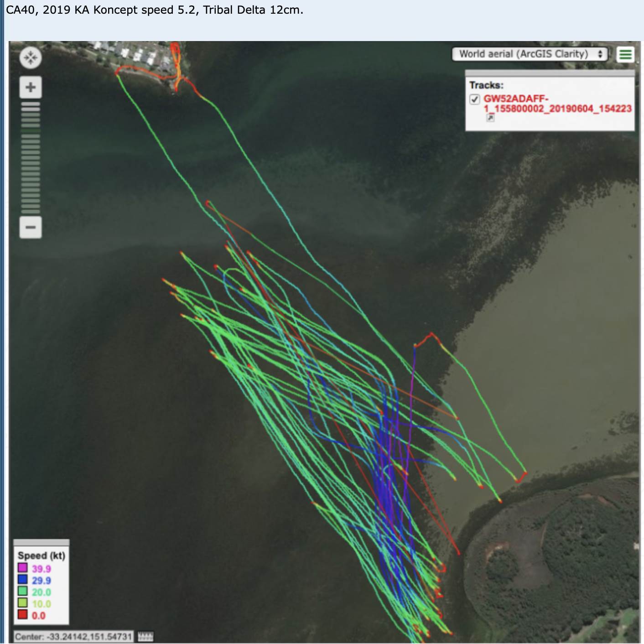Click the gray Tracks panel title bar
Screen dimensions: 644x644
point(550,73)
